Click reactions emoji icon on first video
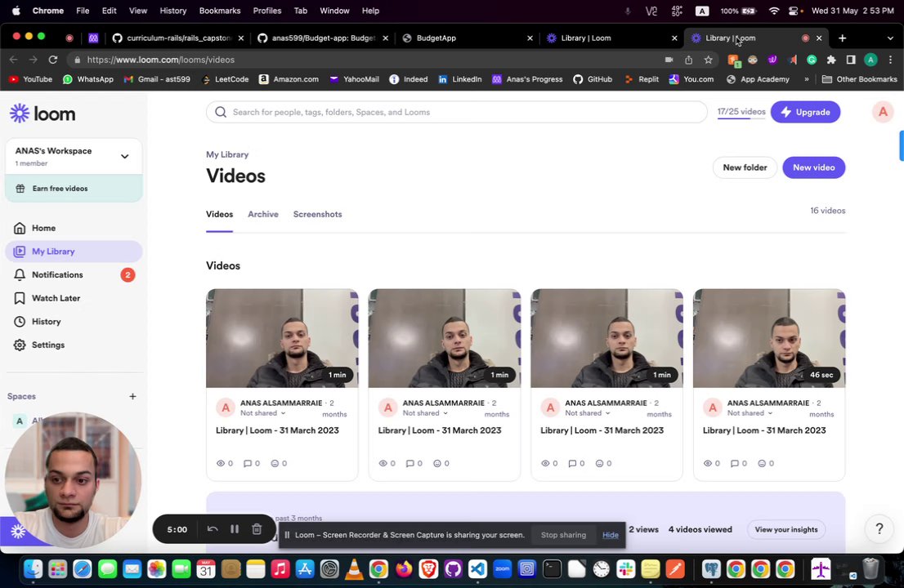Screen dimensions: 904x588 pos(275,463)
